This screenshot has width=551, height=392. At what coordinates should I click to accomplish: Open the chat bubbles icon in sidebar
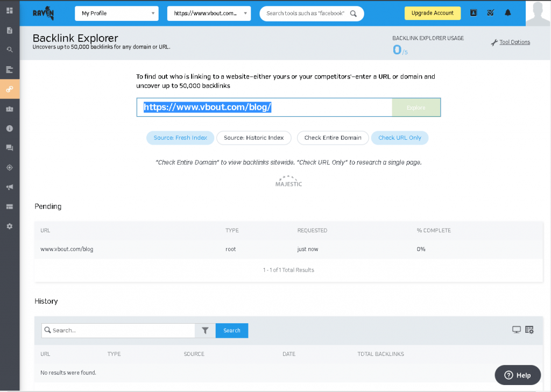(x=10, y=148)
